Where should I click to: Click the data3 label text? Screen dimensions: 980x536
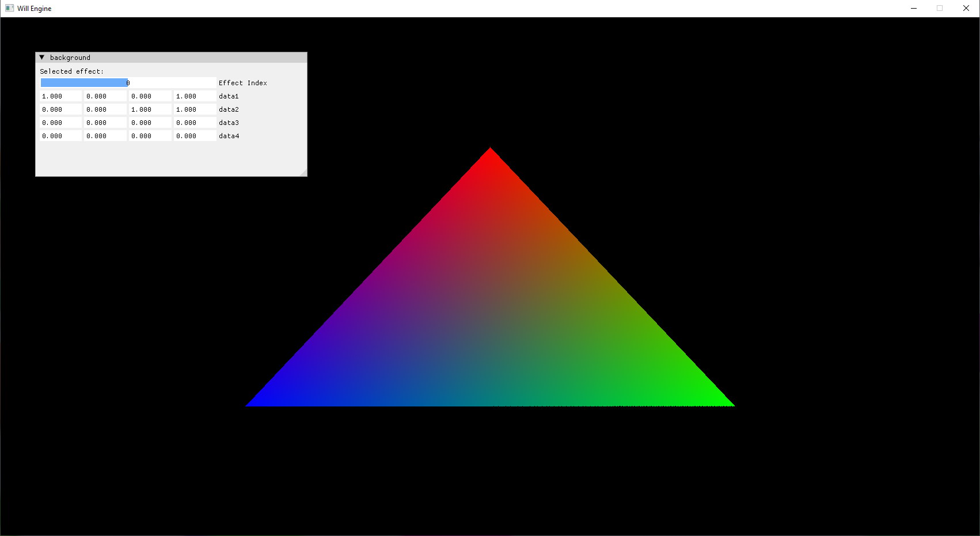click(x=229, y=122)
